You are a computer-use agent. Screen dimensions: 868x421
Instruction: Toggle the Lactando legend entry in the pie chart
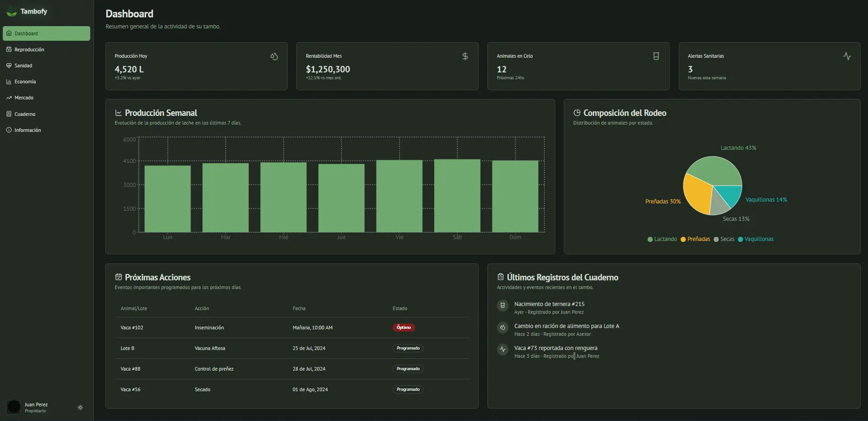(662, 239)
